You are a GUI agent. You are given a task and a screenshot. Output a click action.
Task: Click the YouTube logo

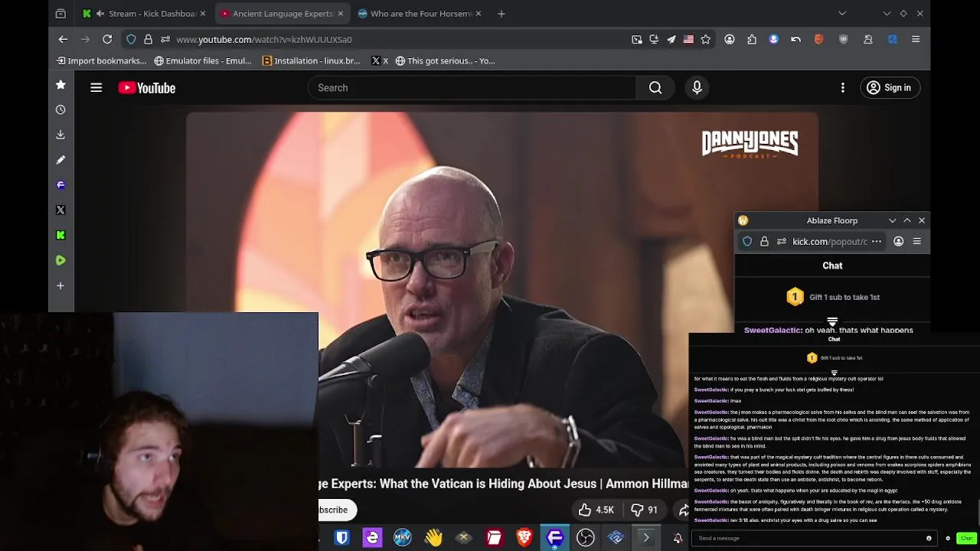147,88
